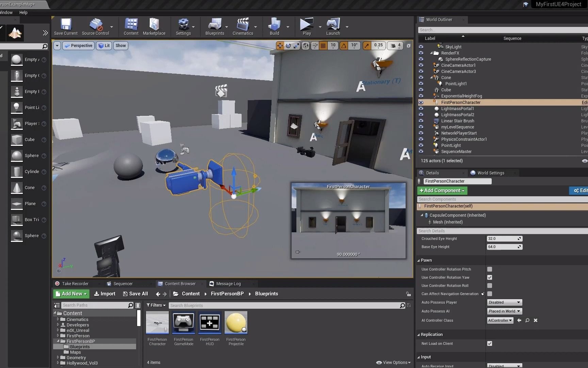
Task: Hide SkyLight actor with its eye icon
Action: tap(421, 47)
